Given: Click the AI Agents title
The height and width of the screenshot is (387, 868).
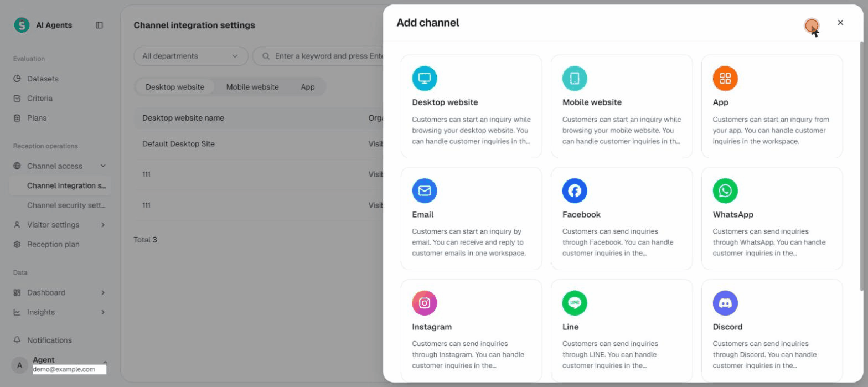Looking at the screenshot, I should pos(54,25).
